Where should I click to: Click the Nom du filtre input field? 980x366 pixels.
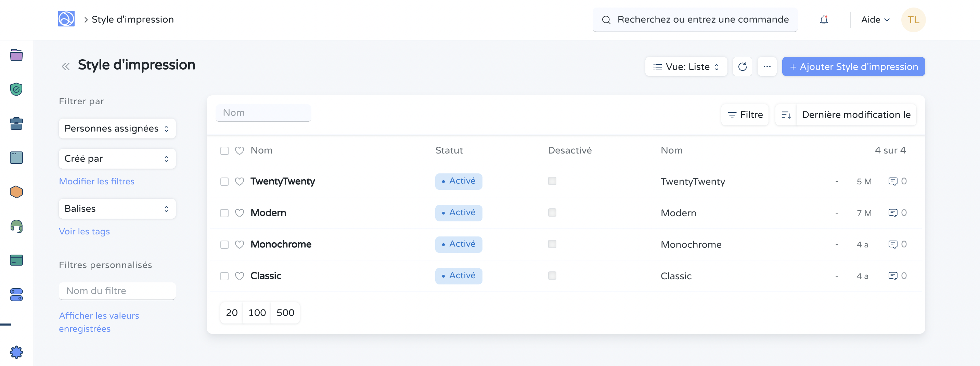coord(117,291)
